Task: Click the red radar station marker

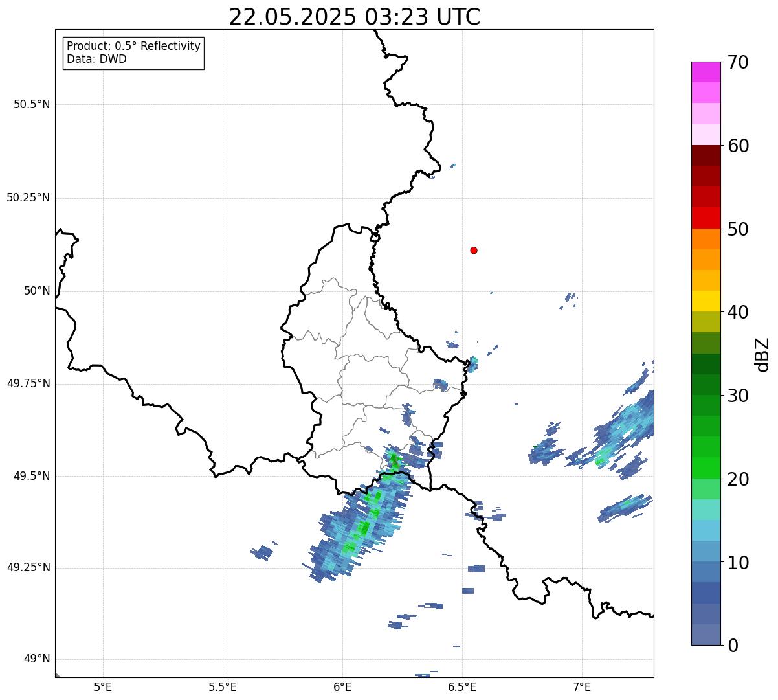Action: point(474,250)
